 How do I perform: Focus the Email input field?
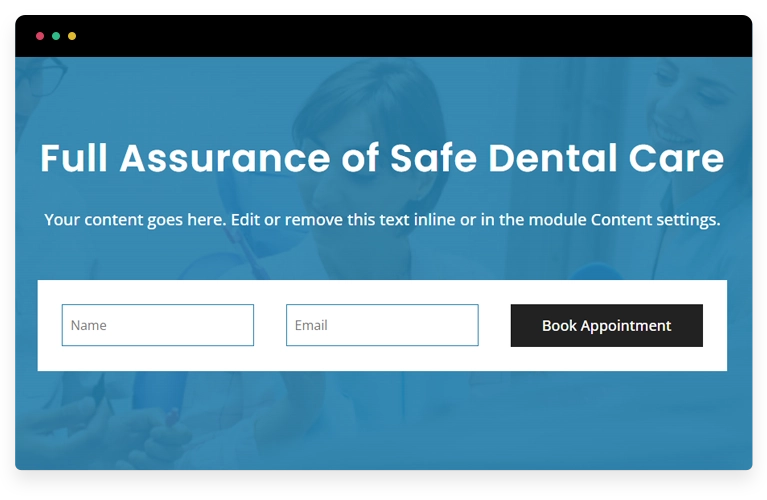click(382, 325)
